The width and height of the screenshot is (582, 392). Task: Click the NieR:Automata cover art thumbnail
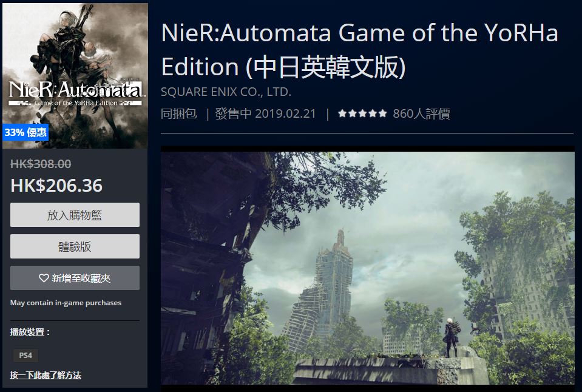pos(75,76)
